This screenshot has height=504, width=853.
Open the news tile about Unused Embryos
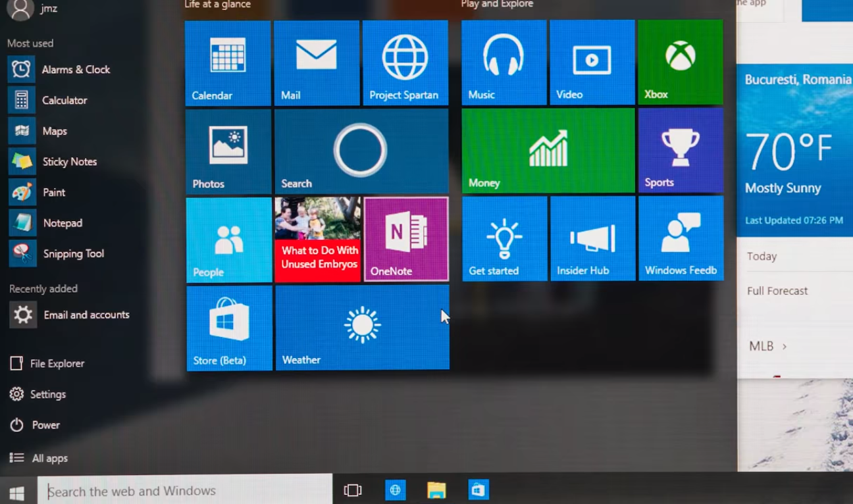pyautogui.click(x=318, y=239)
